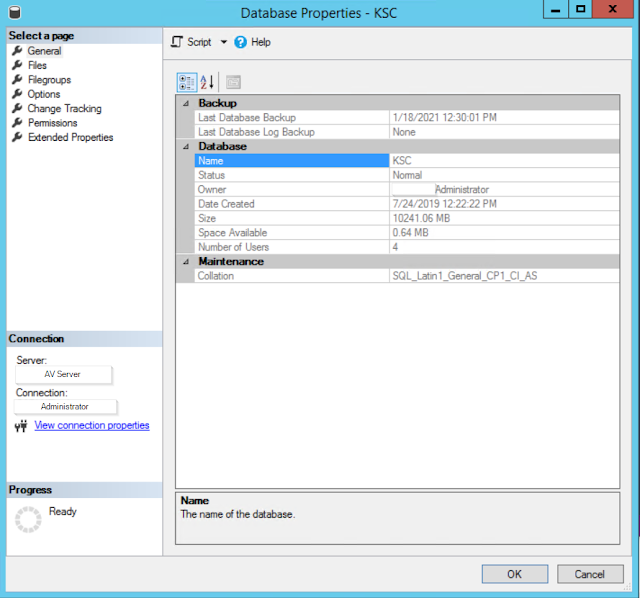Open the Extended Properties page
The height and width of the screenshot is (598, 640).
click(x=70, y=138)
